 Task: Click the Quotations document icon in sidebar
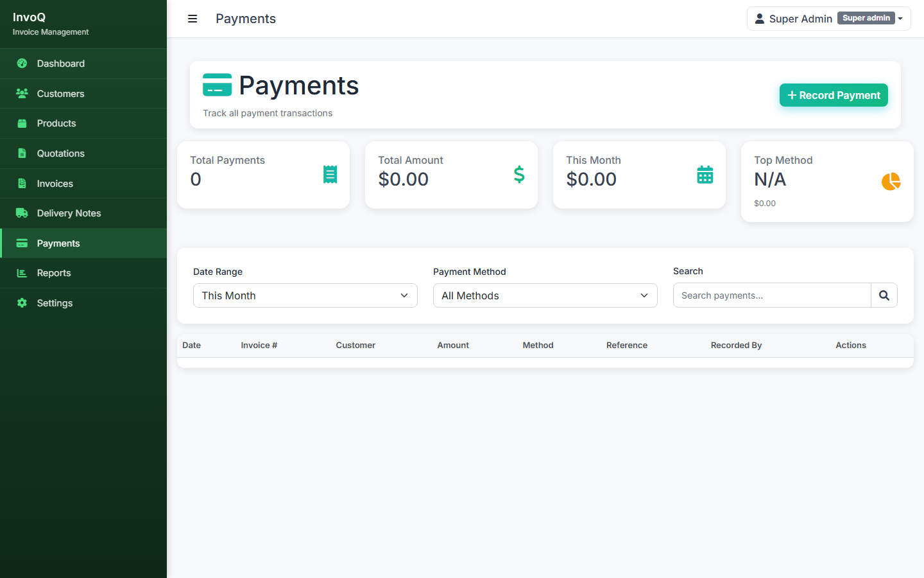[22, 153]
